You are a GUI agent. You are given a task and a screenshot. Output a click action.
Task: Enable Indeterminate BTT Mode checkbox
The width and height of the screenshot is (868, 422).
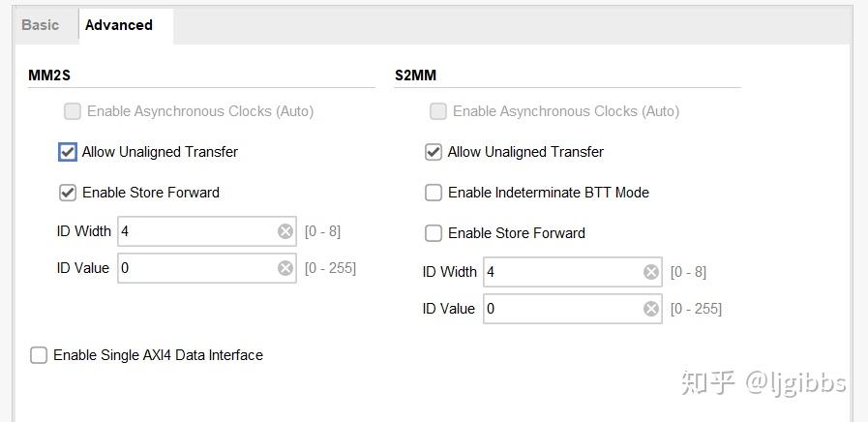[434, 193]
